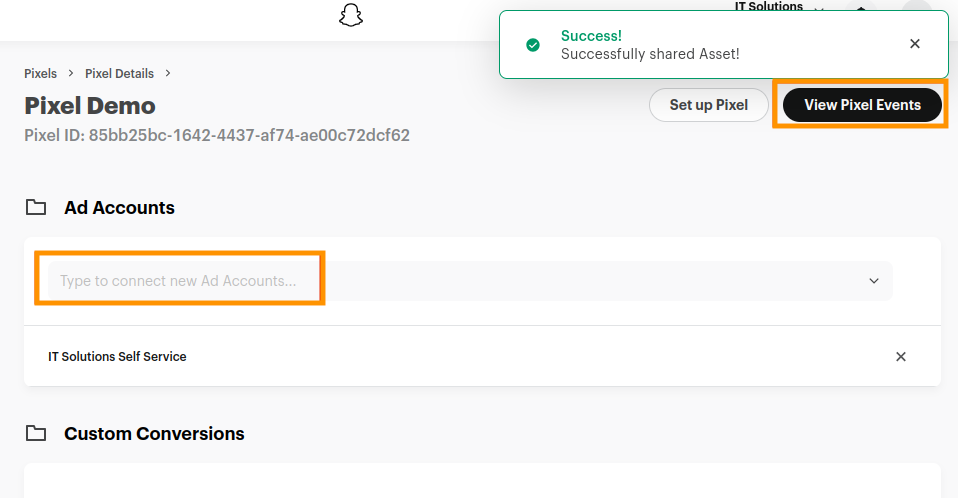The image size is (958, 498).
Task: Remove IT Solutions Self Service ad account
Action: [900, 357]
